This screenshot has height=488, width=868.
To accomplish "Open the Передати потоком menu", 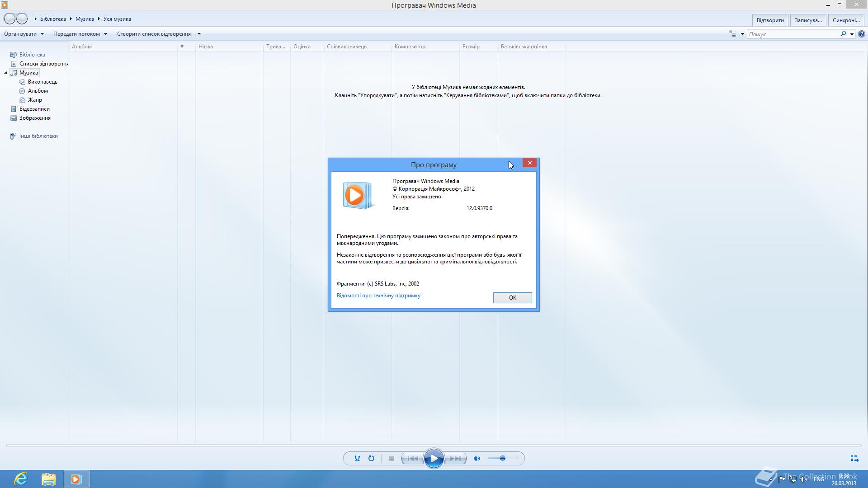I will (80, 34).
